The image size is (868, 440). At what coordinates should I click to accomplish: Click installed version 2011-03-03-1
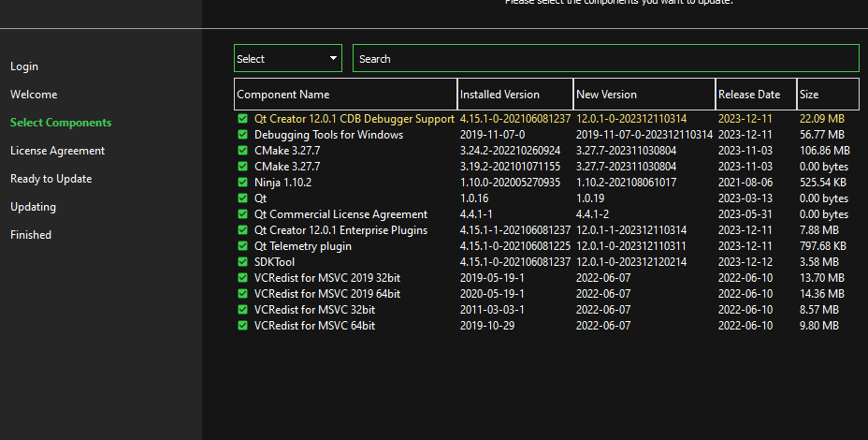click(x=492, y=309)
